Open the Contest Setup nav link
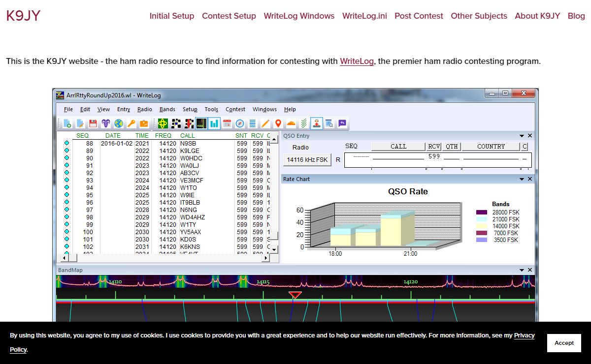591x364 pixels. coord(229,16)
